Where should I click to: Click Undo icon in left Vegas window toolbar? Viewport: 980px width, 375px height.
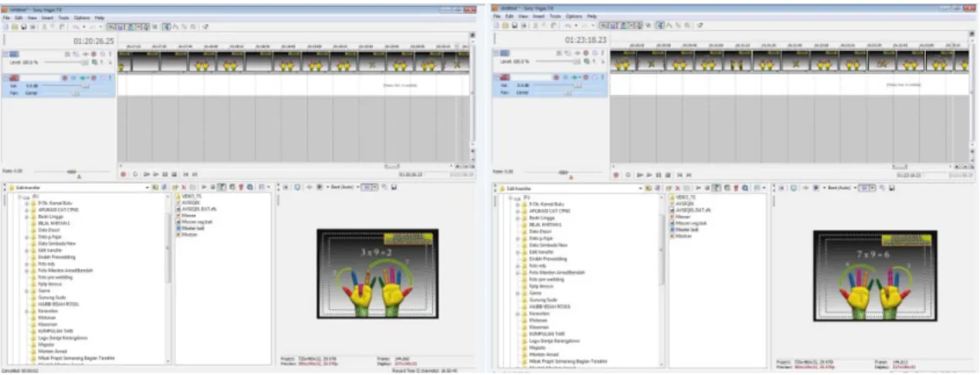(x=76, y=27)
